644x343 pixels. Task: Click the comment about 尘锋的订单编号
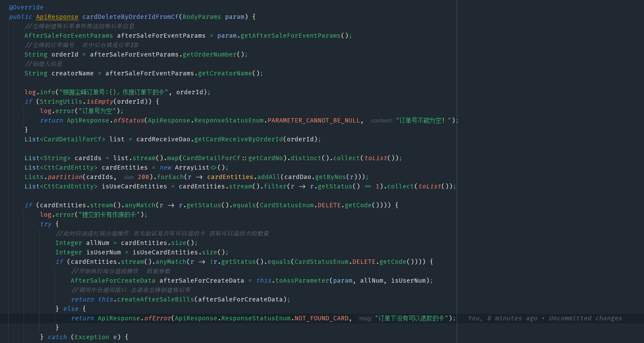pyautogui.click(x=81, y=45)
